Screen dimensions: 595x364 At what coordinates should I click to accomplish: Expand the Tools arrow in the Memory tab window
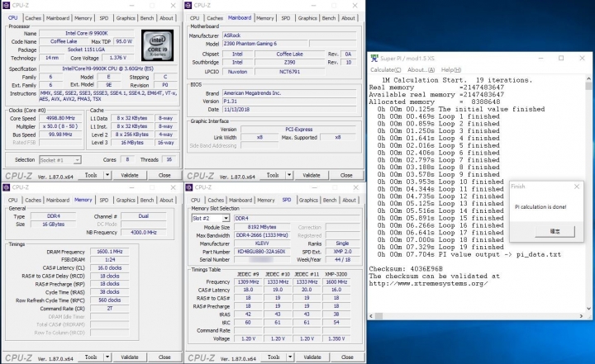click(107, 357)
